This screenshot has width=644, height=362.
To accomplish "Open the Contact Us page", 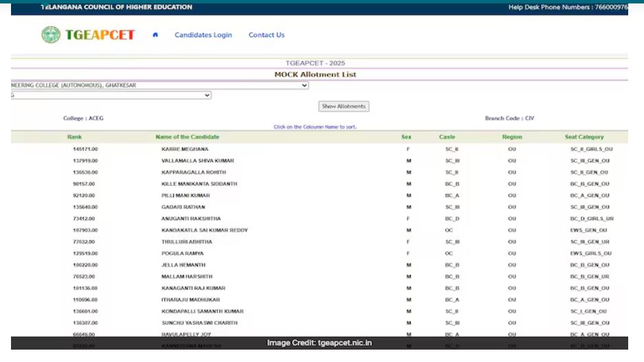I will pos(266,35).
